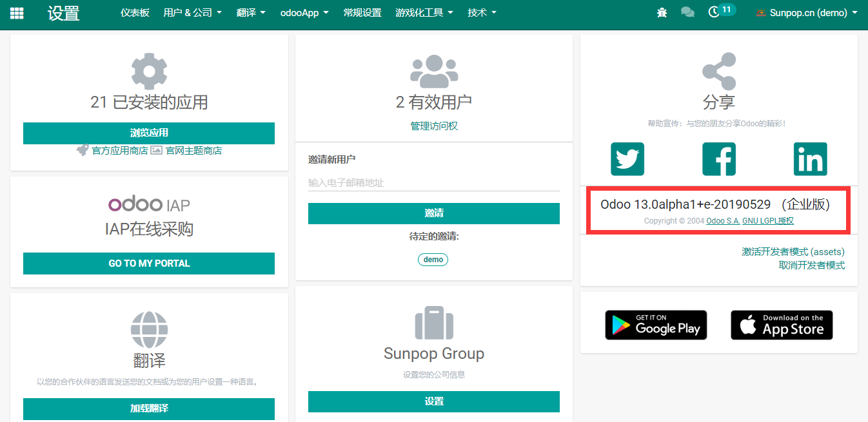Click the 设置 app title

pyautogui.click(x=63, y=13)
